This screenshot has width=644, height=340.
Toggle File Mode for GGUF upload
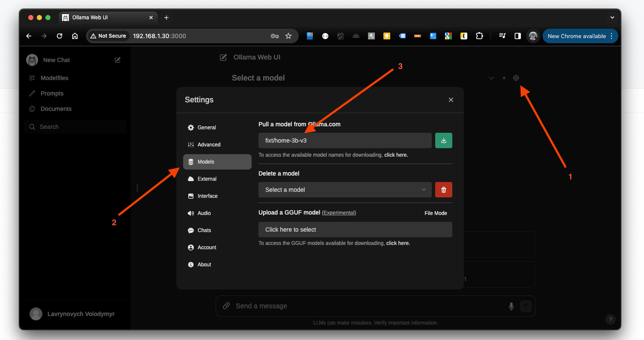[x=436, y=213]
